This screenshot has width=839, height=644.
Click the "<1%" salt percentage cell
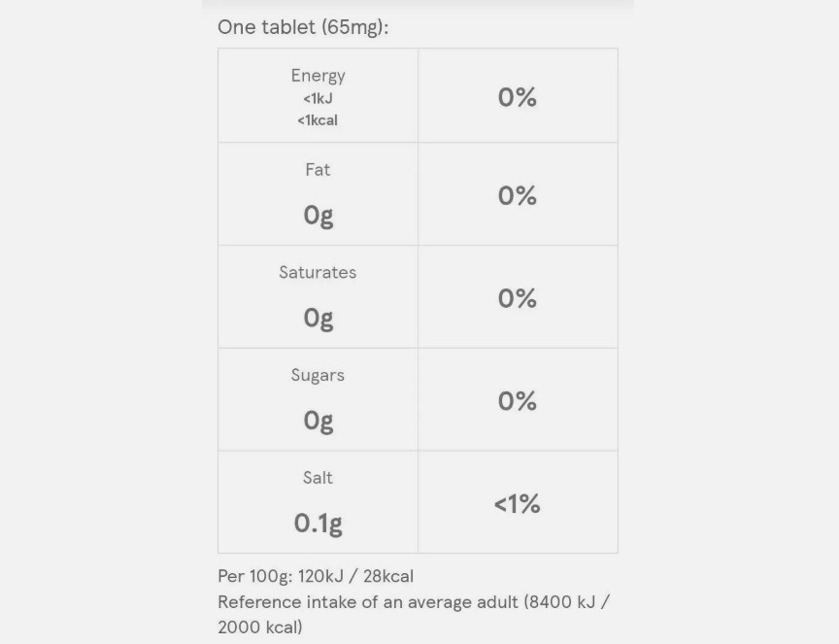click(517, 503)
